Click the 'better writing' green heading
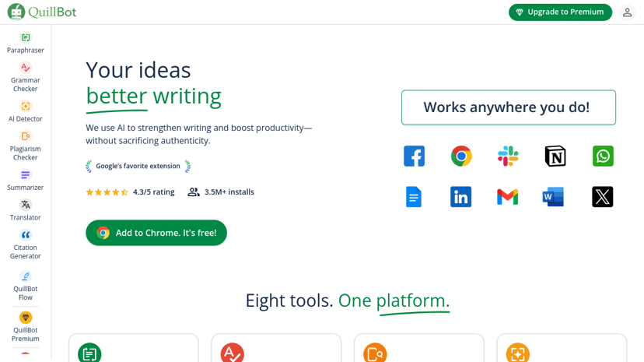Screen dimensions: 644x362 (153, 97)
